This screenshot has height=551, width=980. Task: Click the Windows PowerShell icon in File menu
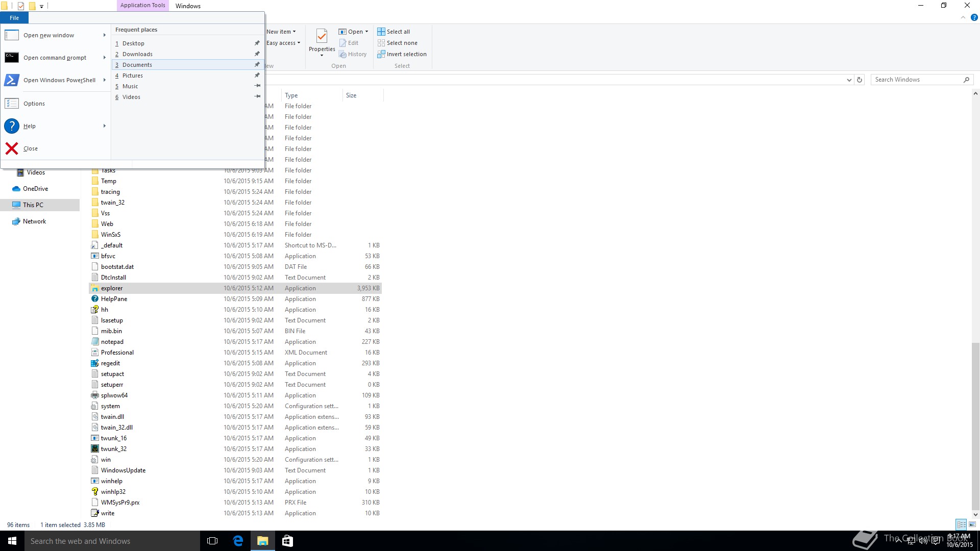[12, 80]
